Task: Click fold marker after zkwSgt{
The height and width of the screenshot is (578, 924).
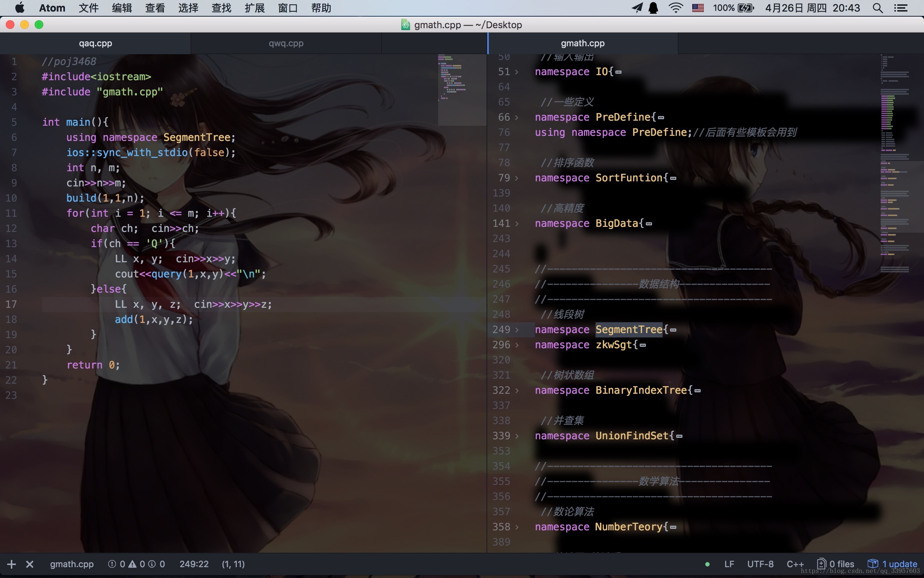Action: (642, 346)
